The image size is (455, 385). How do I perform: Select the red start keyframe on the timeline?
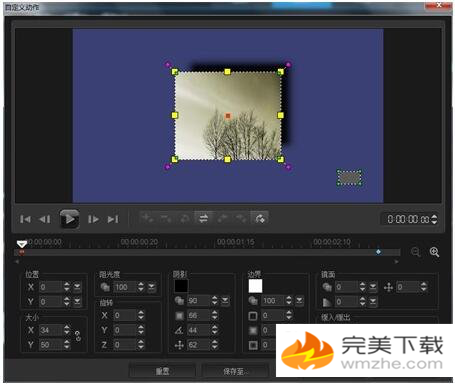pos(22,252)
